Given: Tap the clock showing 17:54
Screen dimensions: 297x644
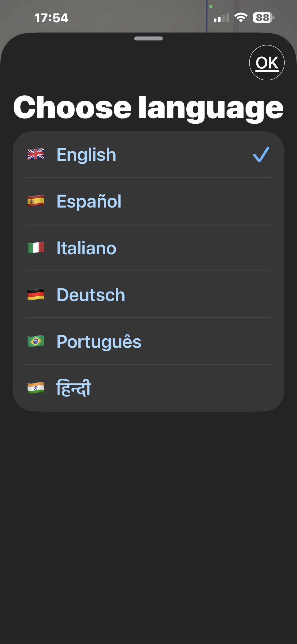Looking at the screenshot, I should click(51, 18).
